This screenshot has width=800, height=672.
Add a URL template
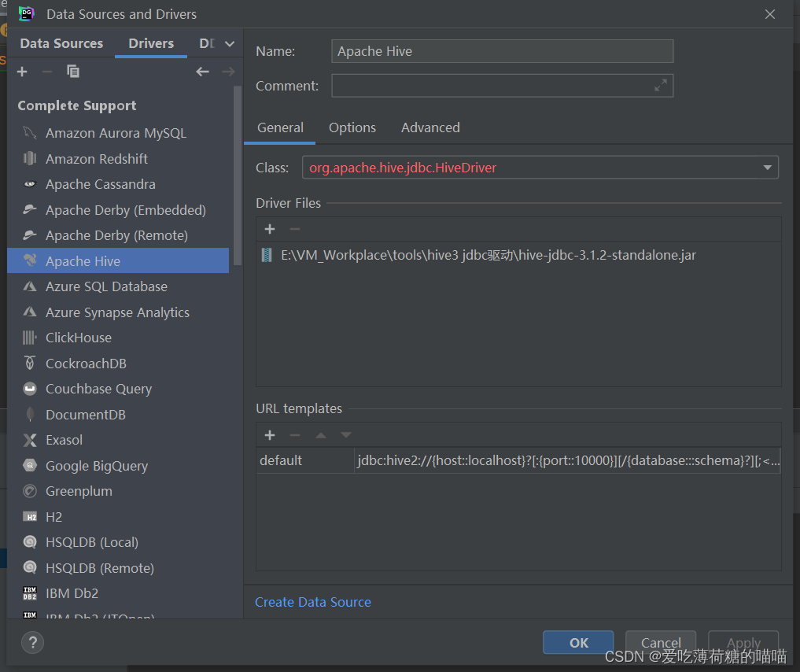270,435
